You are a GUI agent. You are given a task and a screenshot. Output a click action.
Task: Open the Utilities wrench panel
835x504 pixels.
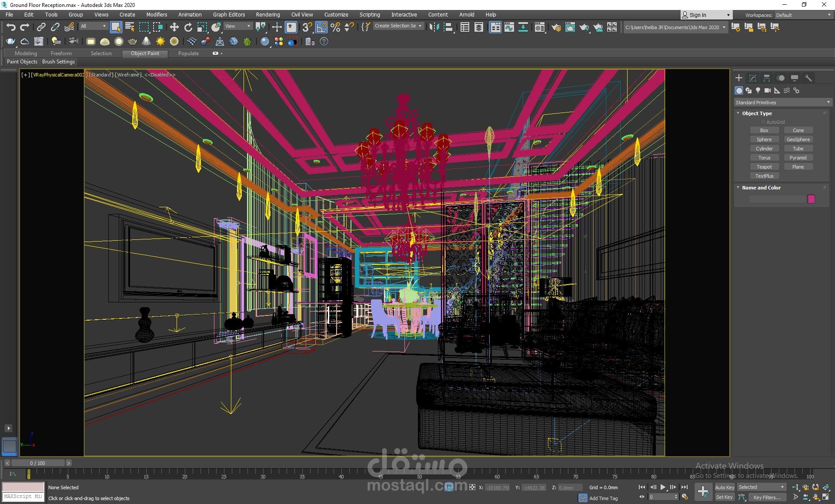(x=808, y=78)
